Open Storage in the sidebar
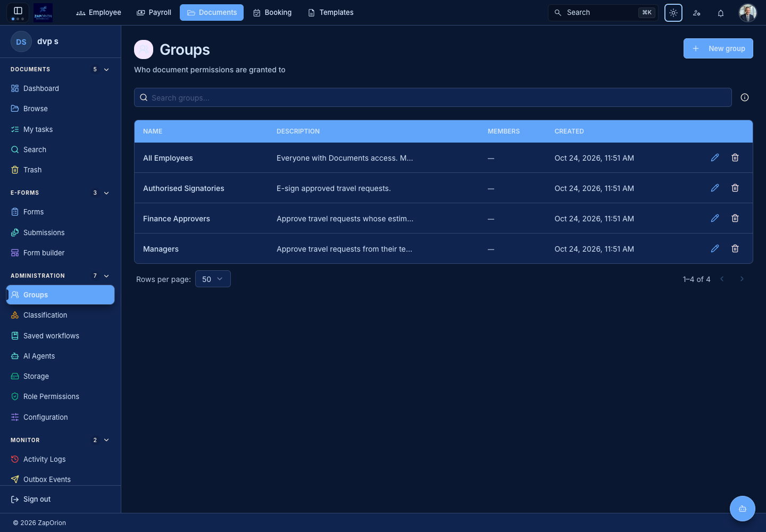The image size is (766, 532). point(60,376)
